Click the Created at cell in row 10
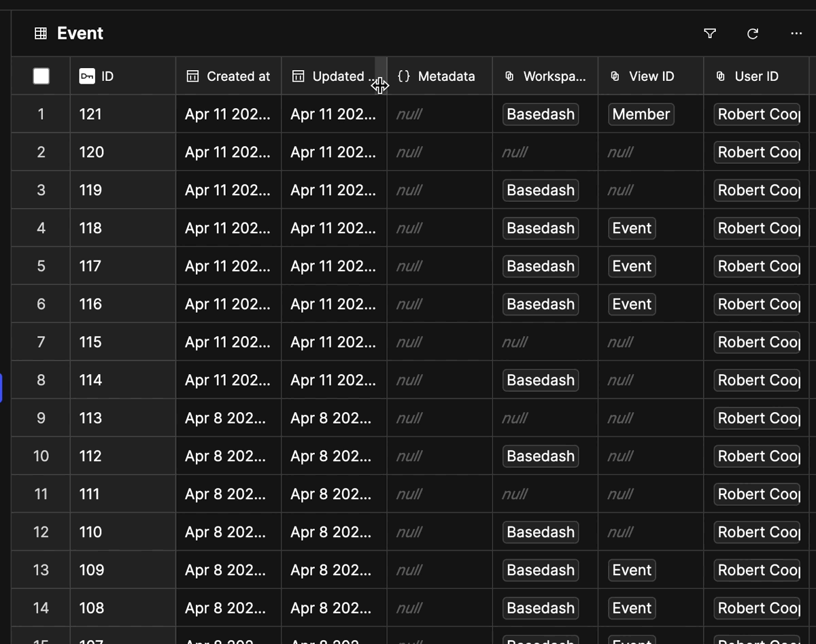Screen dimensions: 816x644 coord(227,456)
